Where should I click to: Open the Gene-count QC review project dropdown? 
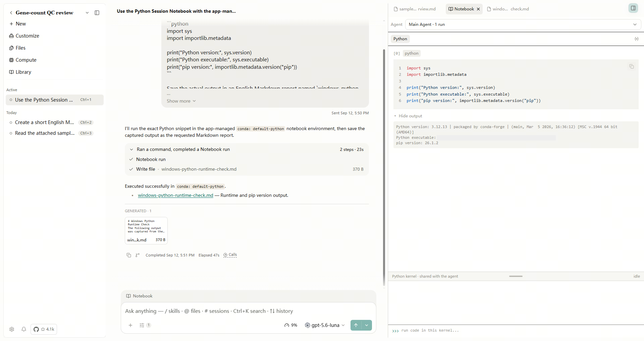pos(87,13)
